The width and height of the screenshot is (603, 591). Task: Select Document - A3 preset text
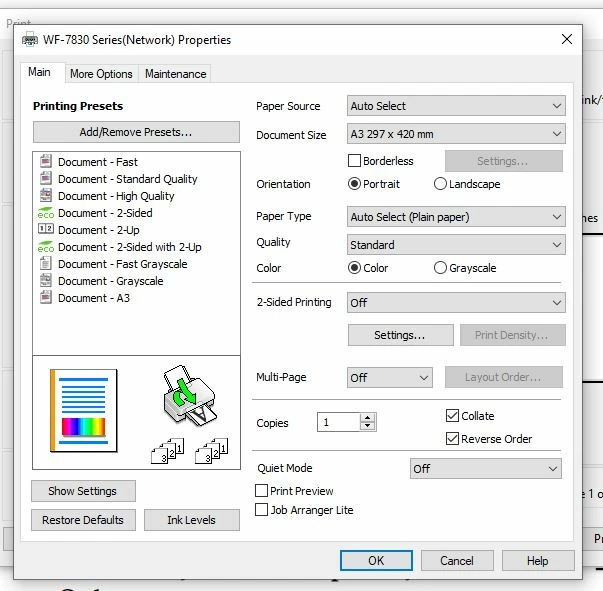tap(94, 298)
